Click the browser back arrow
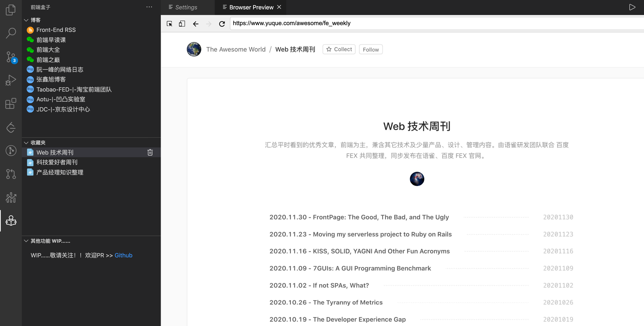The height and width of the screenshot is (326, 644). click(196, 24)
